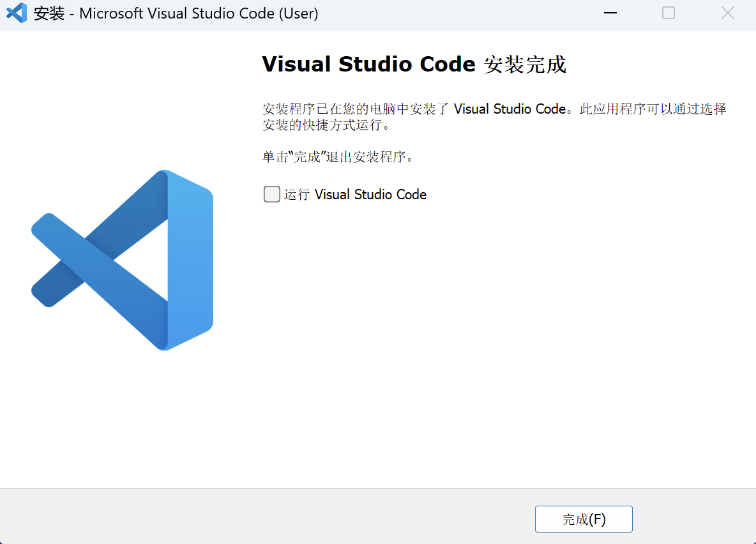
Task: Click the 运行 Visual Studio Code label text
Action: pyautogui.click(x=354, y=194)
